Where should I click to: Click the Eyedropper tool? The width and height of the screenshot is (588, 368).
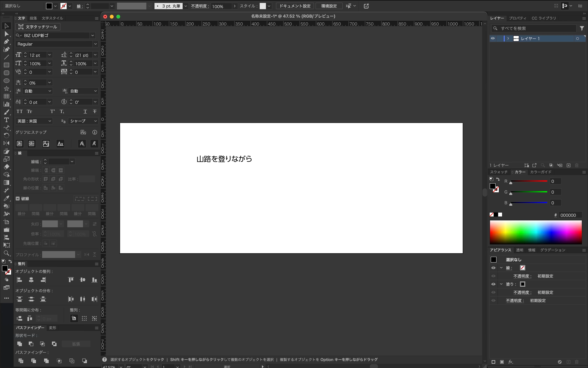point(6,198)
